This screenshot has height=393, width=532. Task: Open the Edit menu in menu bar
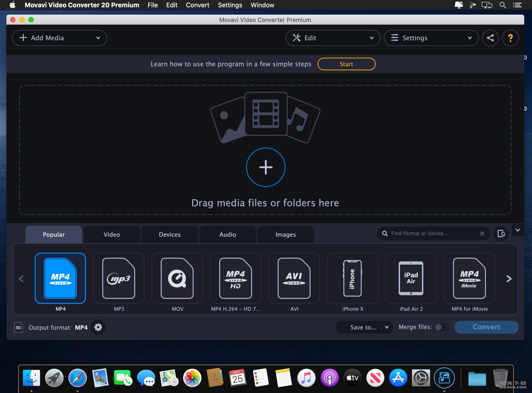coord(172,5)
